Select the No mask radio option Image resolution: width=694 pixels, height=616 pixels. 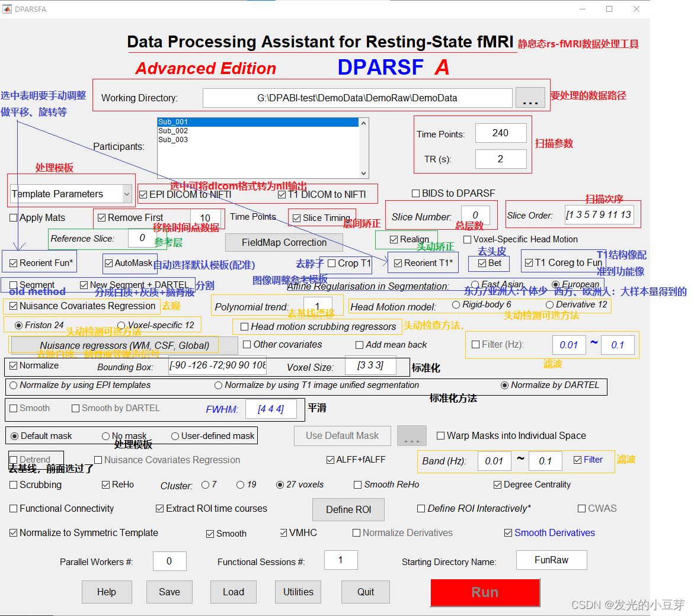[105, 437]
